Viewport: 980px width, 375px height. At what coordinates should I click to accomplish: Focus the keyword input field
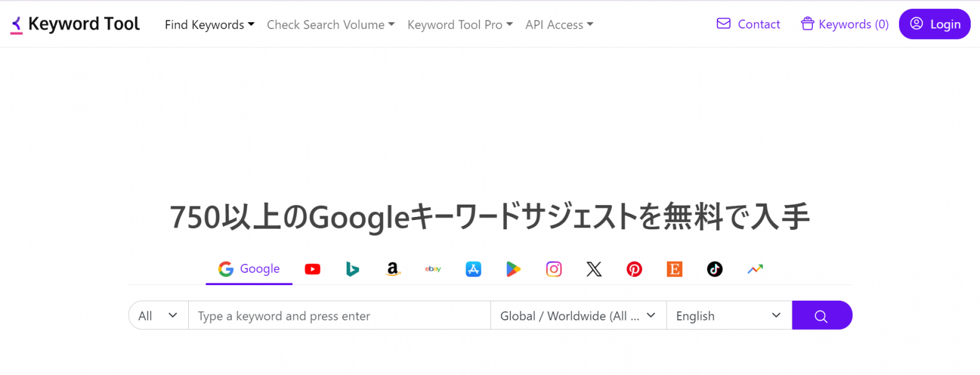pos(339,315)
